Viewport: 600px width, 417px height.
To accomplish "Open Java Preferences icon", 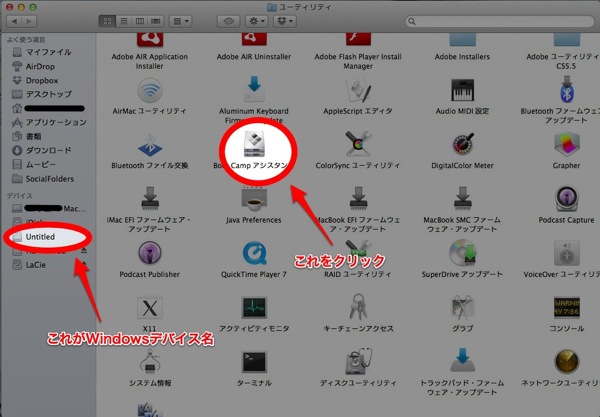I will pyautogui.click(x=254, y=199).
